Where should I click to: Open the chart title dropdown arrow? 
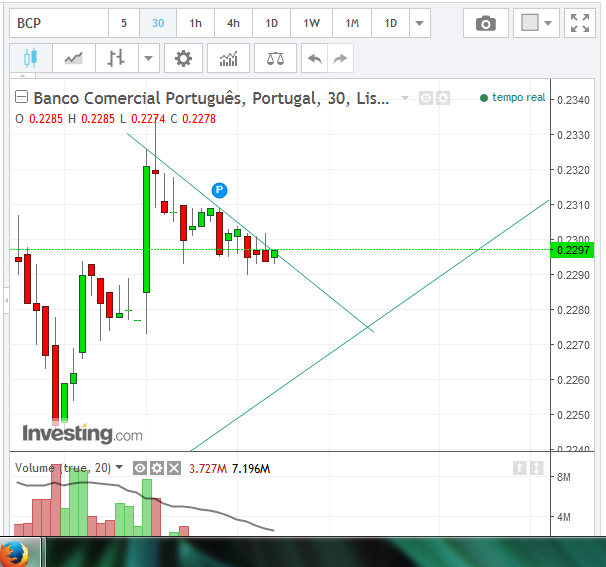tap(405, 98)
